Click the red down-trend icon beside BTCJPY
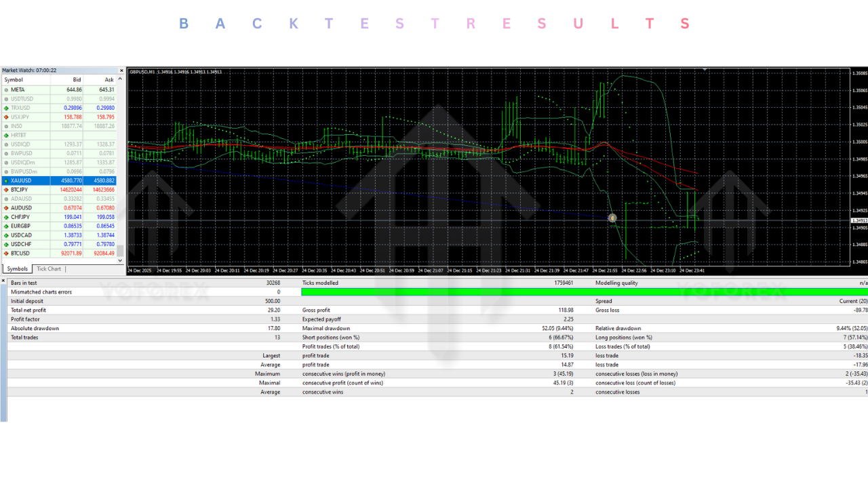Image resolution: width=868 pixels, height=488 pixels. [x=5, y=190]
